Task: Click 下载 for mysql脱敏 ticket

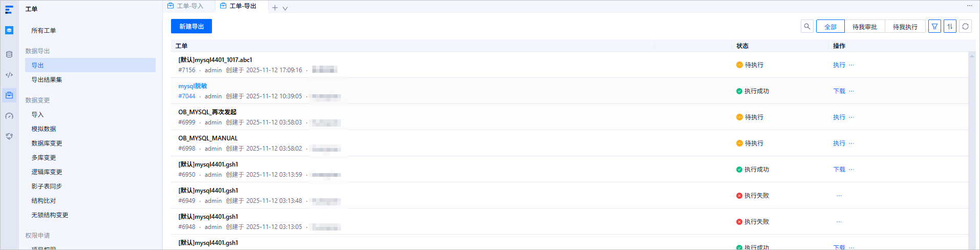Action: click(x=839, y=91)
